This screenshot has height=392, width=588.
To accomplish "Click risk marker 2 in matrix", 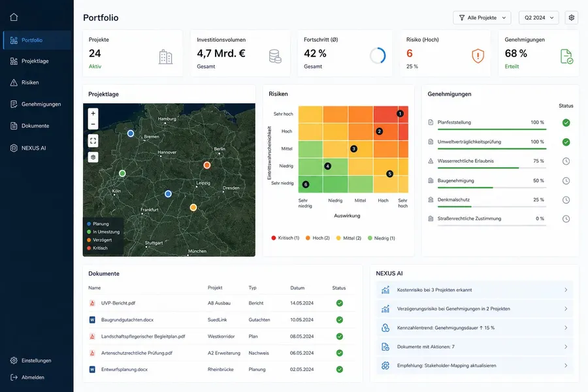I will coord(380,131).
